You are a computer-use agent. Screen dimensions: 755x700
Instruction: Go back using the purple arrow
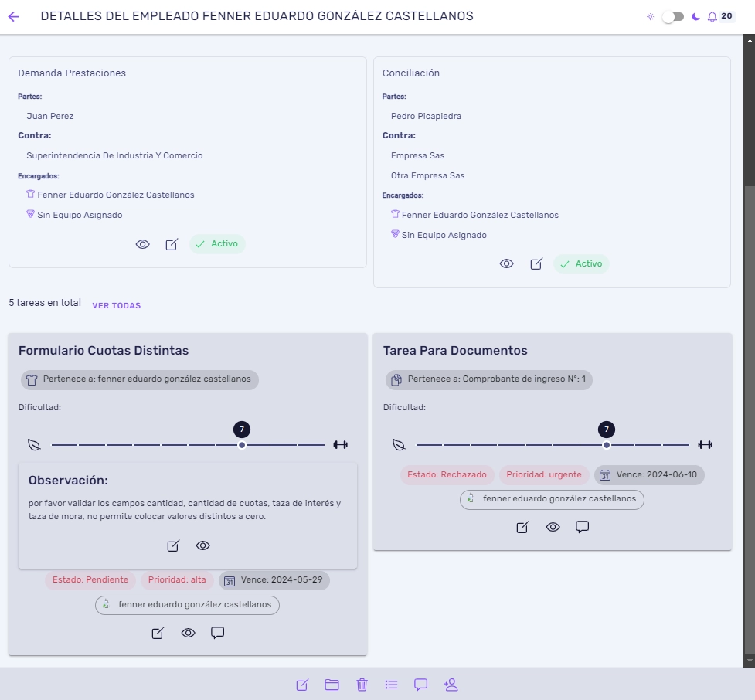13,17
